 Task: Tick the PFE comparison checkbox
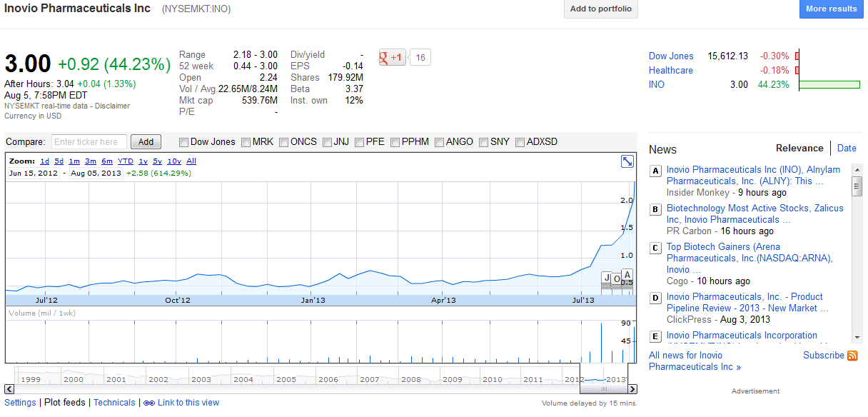360,142
